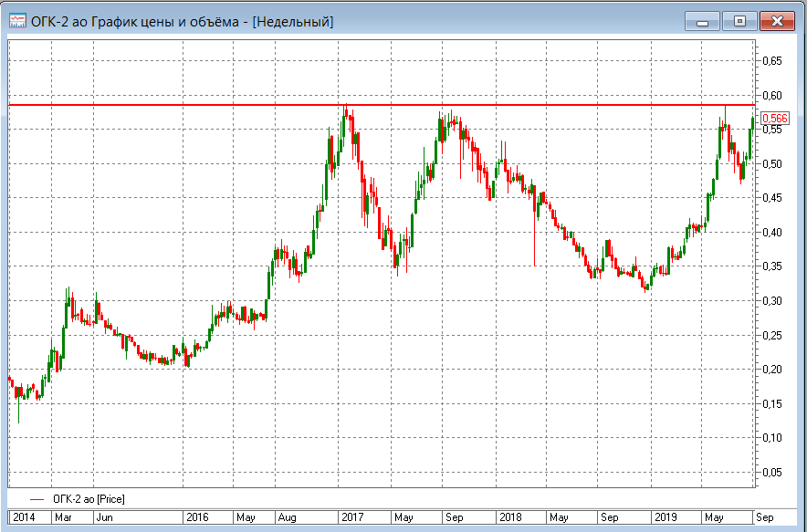Close the ОГК-2 chart window
The image size is (807, 532).
[777, 21]
